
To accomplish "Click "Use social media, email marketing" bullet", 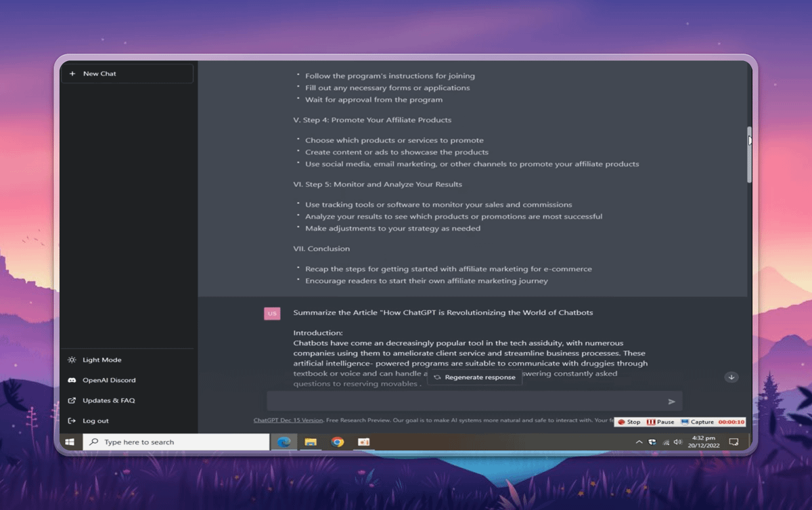I will pyautogui.click(x=472, y=164).
